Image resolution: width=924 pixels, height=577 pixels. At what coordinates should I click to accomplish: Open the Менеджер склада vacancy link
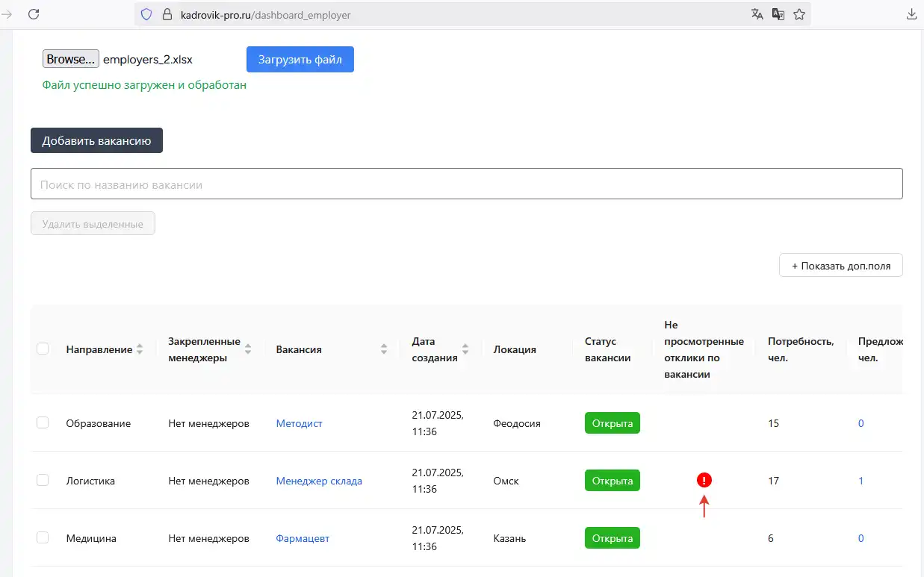coord(319,481)
